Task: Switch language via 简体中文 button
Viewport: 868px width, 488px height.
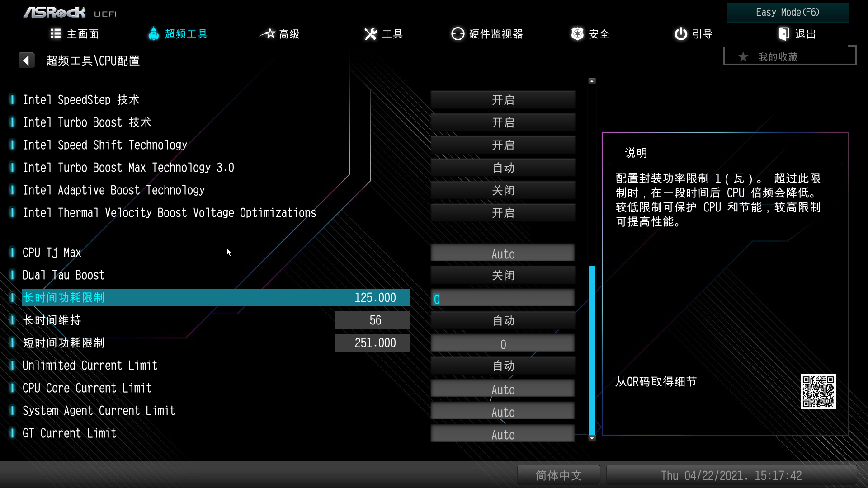Action: (558, 475)
